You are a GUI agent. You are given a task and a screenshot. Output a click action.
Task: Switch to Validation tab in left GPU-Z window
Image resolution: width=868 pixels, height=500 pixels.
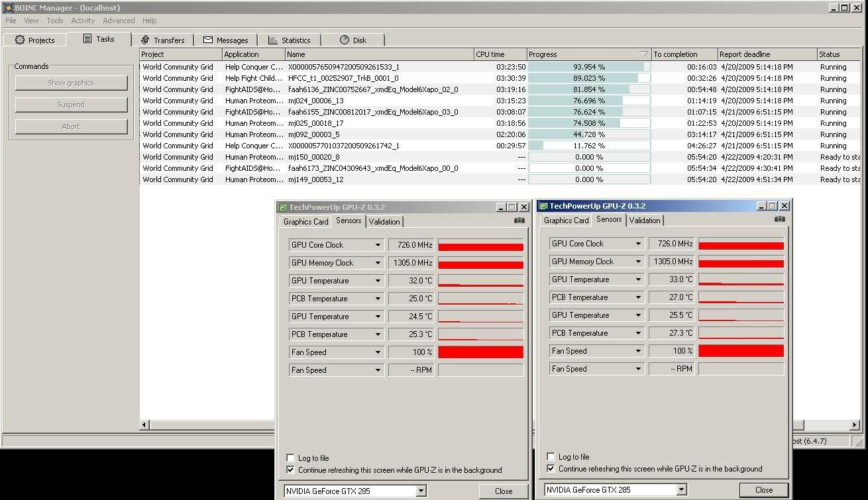point(384,222)
